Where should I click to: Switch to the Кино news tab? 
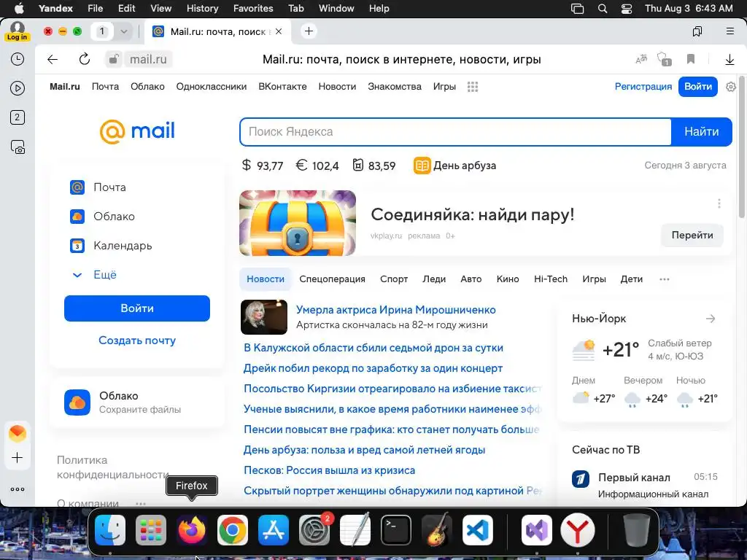(x=508, y=279)
